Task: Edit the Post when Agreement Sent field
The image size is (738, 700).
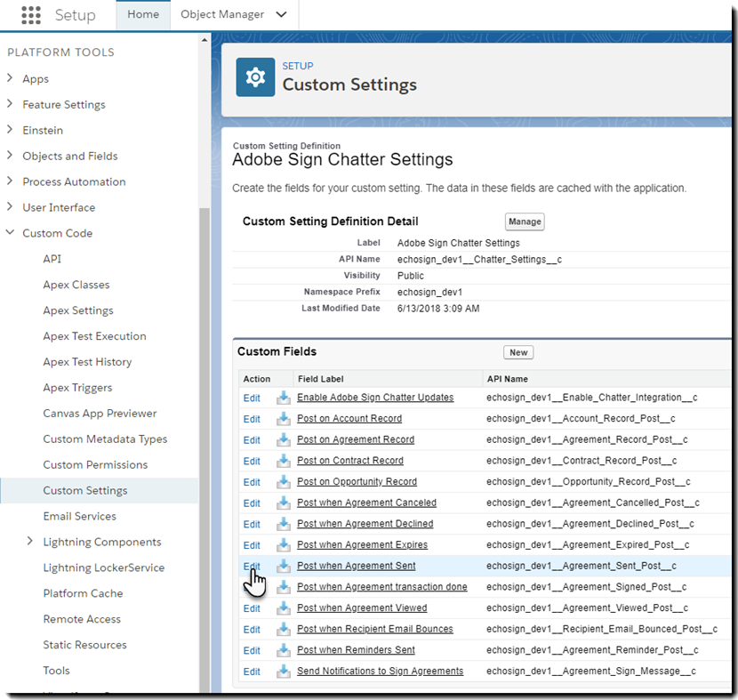Action: click(x=252, y=567)
